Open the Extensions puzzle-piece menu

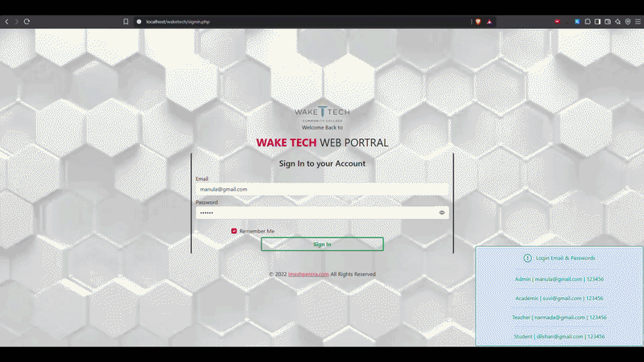tap(588, 22)
